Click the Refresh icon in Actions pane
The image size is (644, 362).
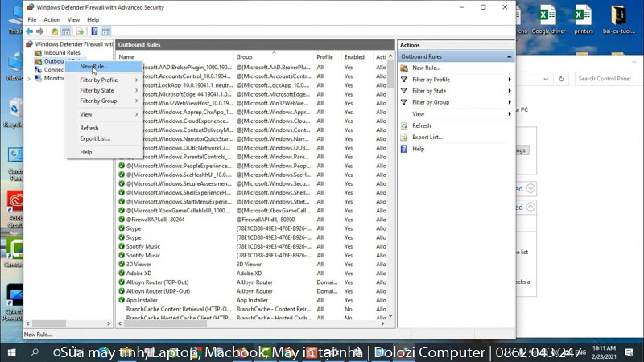[x=404, y=125]
